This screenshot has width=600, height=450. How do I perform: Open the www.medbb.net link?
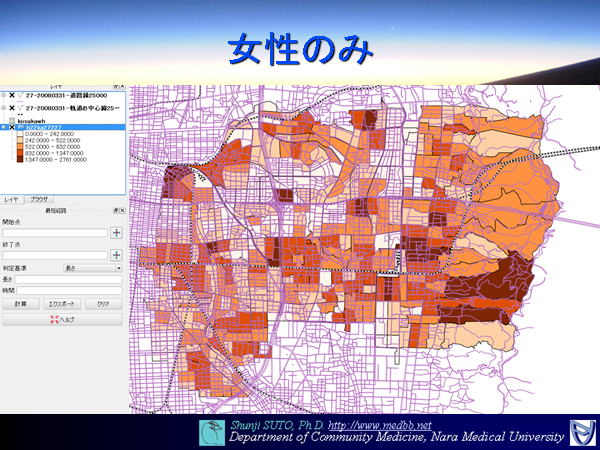click(x=380, y=425)
